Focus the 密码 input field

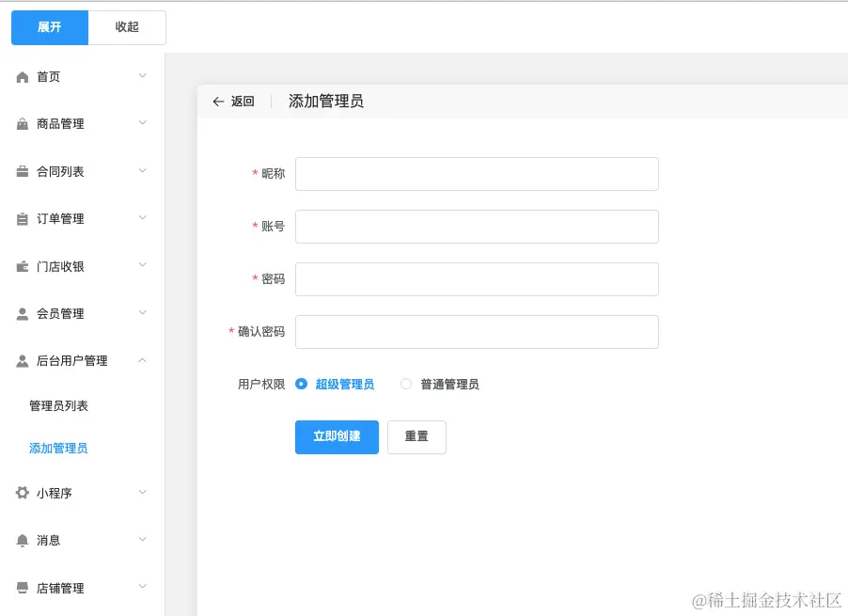(x=477, y=279)
